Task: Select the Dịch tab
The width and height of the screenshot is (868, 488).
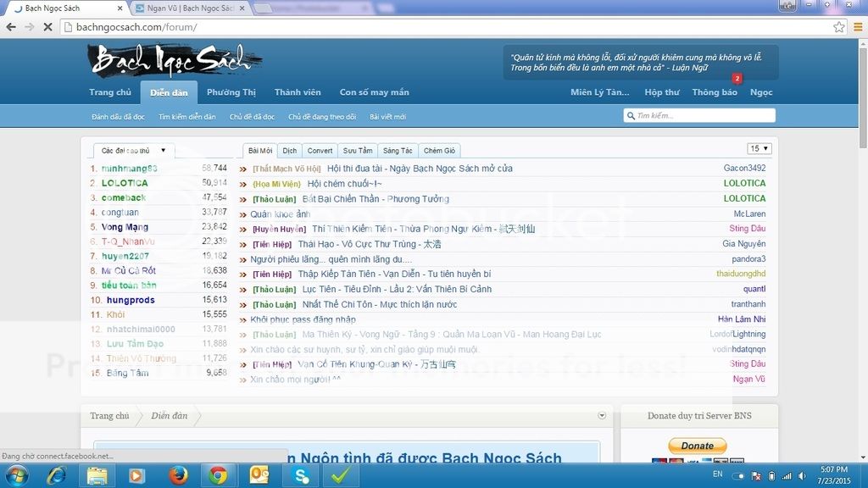Action: (x=290, y=151)
